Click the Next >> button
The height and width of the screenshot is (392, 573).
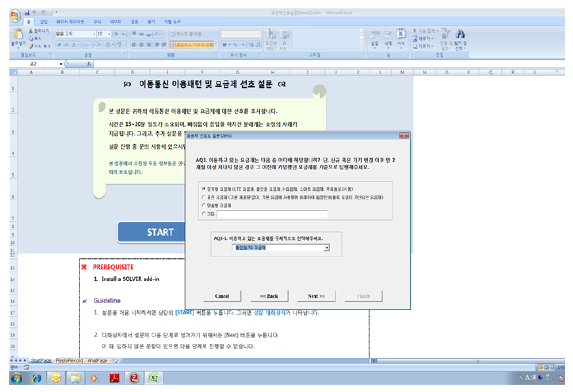point(316,296)
